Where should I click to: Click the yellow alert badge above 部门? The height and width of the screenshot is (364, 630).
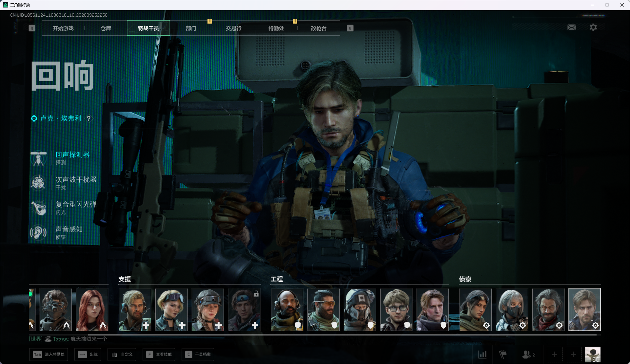(210, 21)
